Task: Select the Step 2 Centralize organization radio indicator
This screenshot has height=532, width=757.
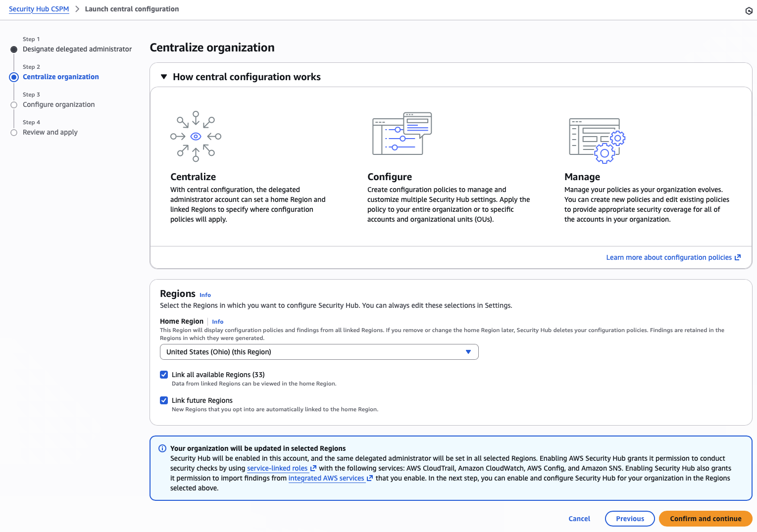Action: (x=14, y=77)
